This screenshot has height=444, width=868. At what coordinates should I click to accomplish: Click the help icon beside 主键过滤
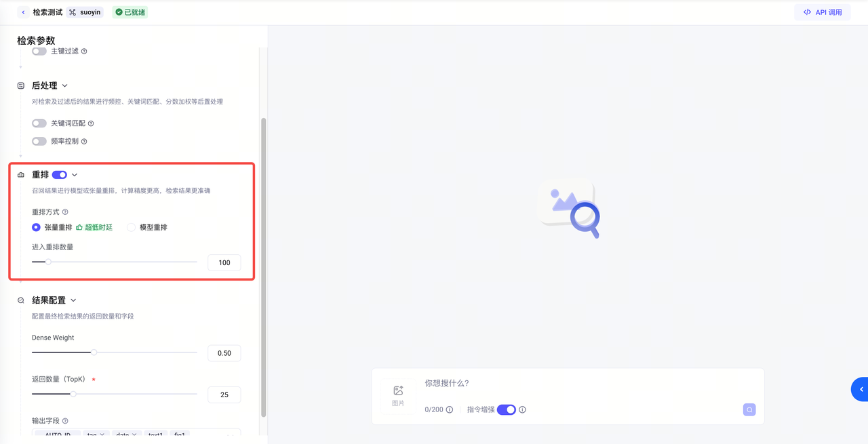(x=84, y=52)
